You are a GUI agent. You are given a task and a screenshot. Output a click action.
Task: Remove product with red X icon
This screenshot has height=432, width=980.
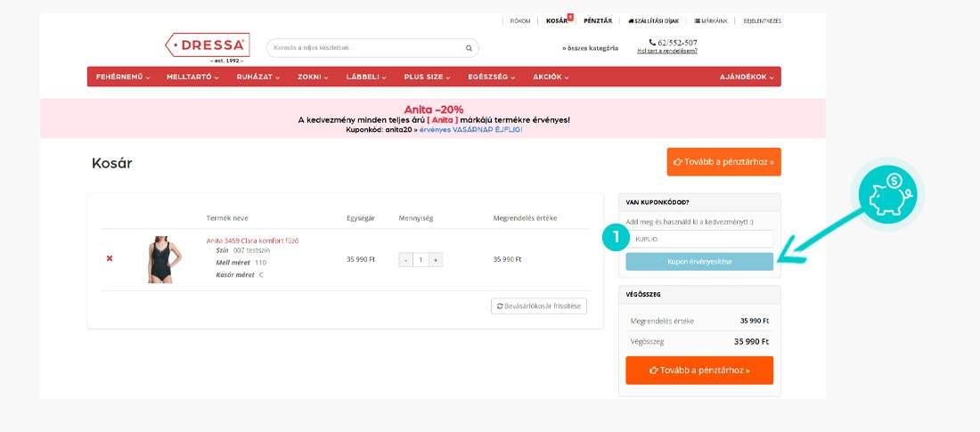coord(110,258)
